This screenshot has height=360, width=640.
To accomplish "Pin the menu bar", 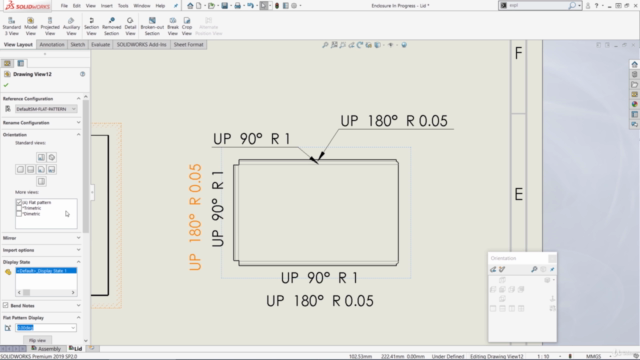I will click(176, 6).
